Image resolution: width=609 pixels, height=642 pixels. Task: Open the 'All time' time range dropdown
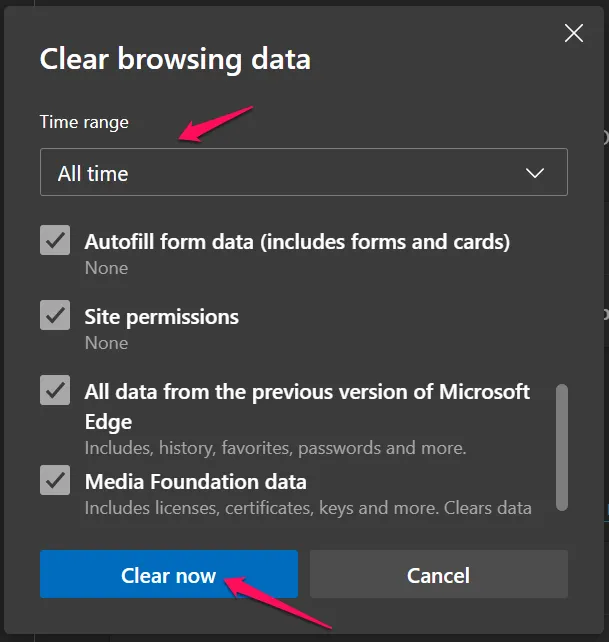303,173
